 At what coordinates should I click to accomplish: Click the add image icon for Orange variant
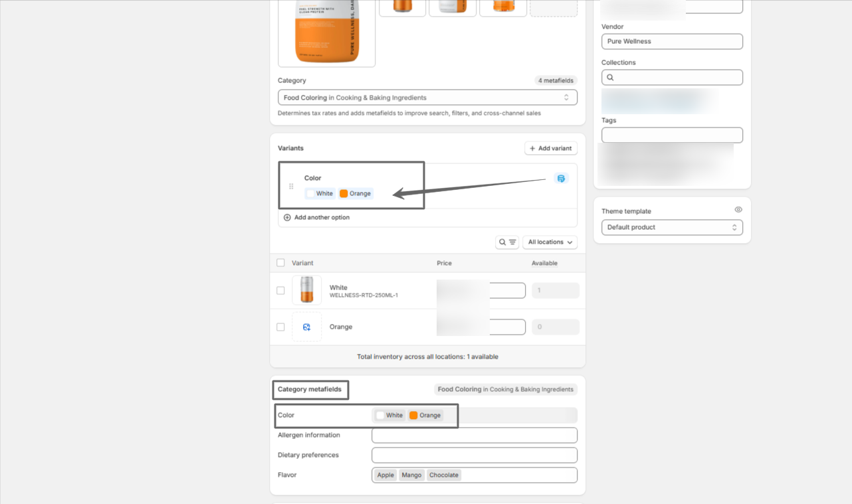click(x=306, y=327)
